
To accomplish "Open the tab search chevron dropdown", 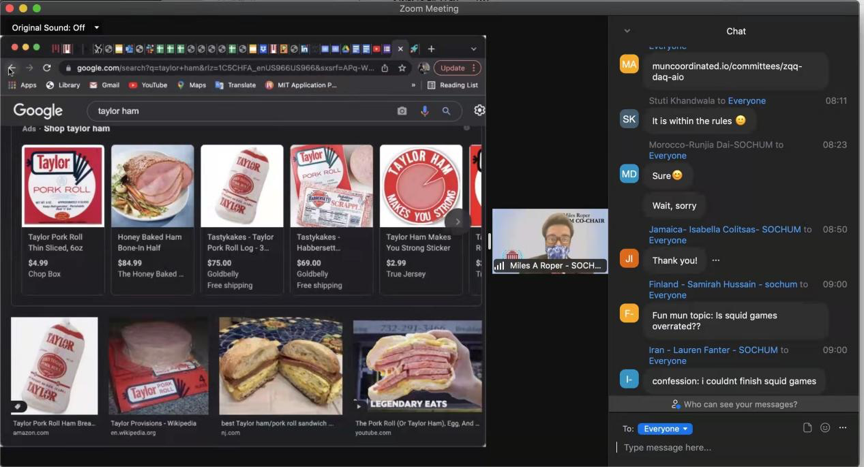I will [x=473, y=49].
